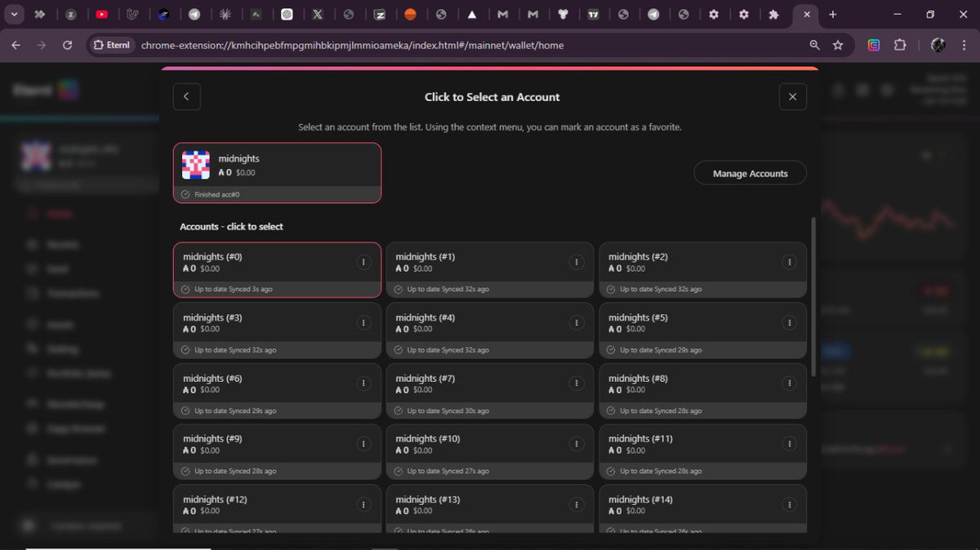Open context menu for midnights (#11)
Image resolution: width=980 pixels, height=550 pixels.
(789, 444)
